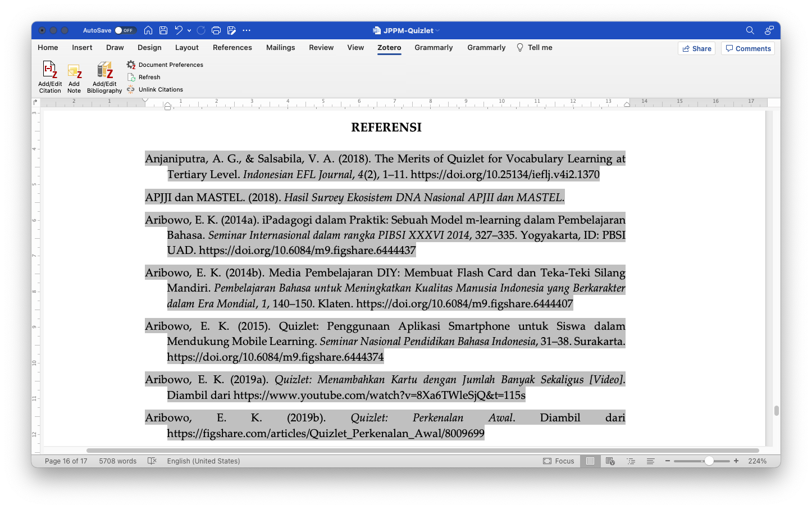812x509 pixels.
Task: Click the Save icon in quick access toolbar
Action: click(163, 30)
